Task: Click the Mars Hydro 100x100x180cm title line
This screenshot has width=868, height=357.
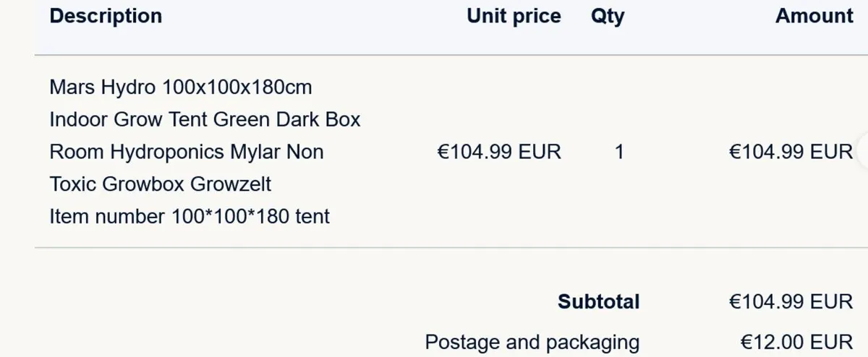Action: [181, 87]
